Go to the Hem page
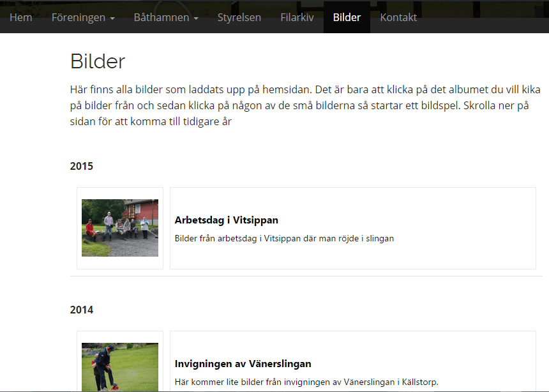Image resolution: width=549 pixels, height=392 pixels. pyautogui.click(x=20, y=17)
